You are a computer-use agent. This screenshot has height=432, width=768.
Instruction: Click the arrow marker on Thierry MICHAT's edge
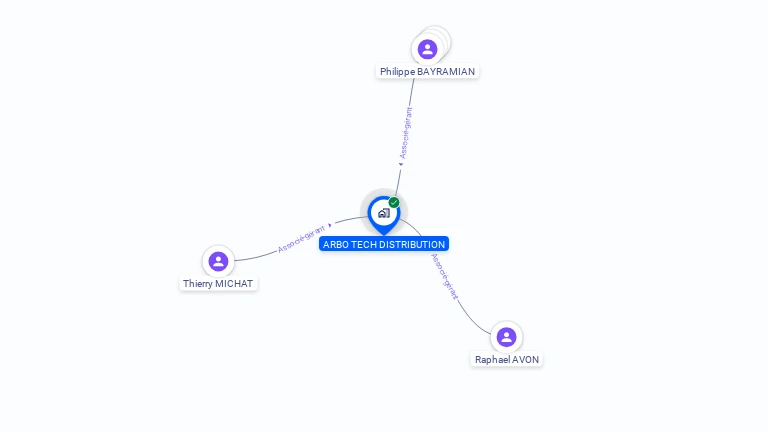pos(330,225)
